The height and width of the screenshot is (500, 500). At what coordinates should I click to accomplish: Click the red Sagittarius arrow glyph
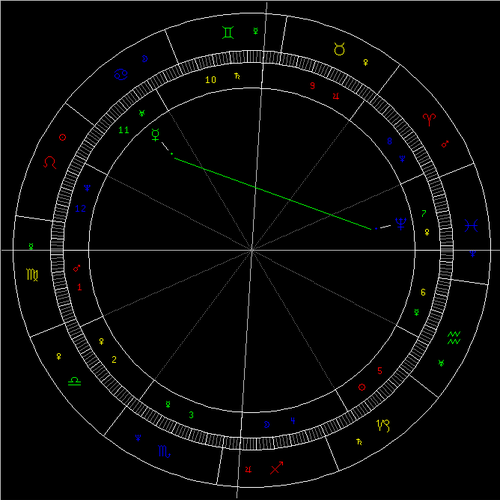click(277, 468)
